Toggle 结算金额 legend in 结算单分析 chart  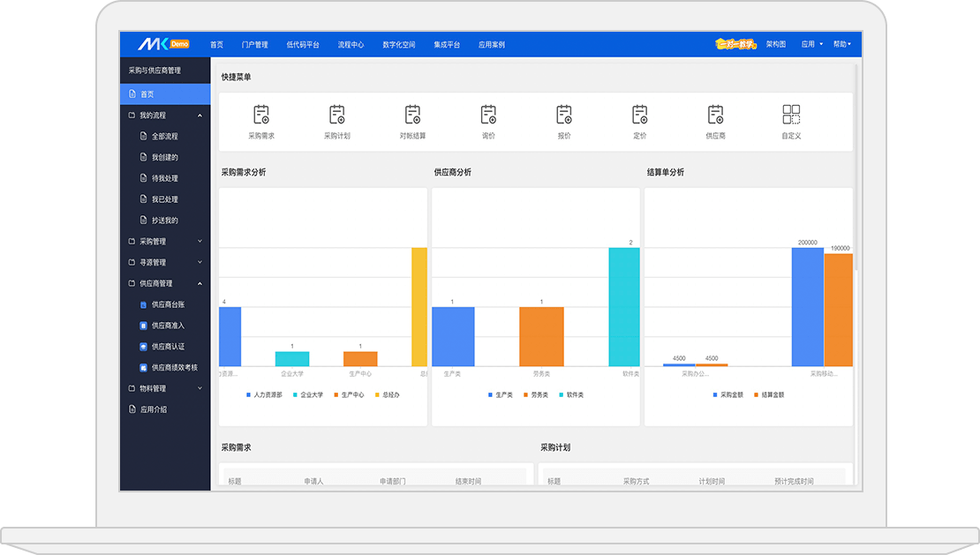click(x=767, y=394)
